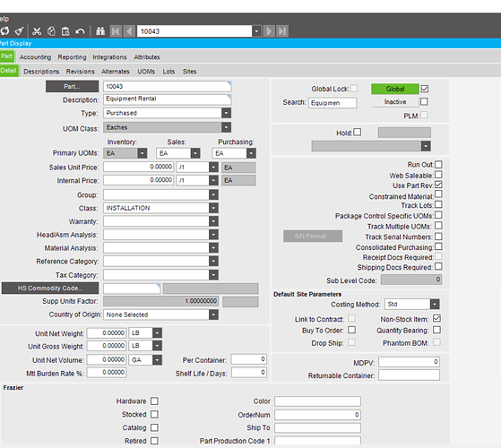Open search with the binoculars icon
The width and height of the screenshot is (501, 448).
pyautogui.click(x=100, y=31)
